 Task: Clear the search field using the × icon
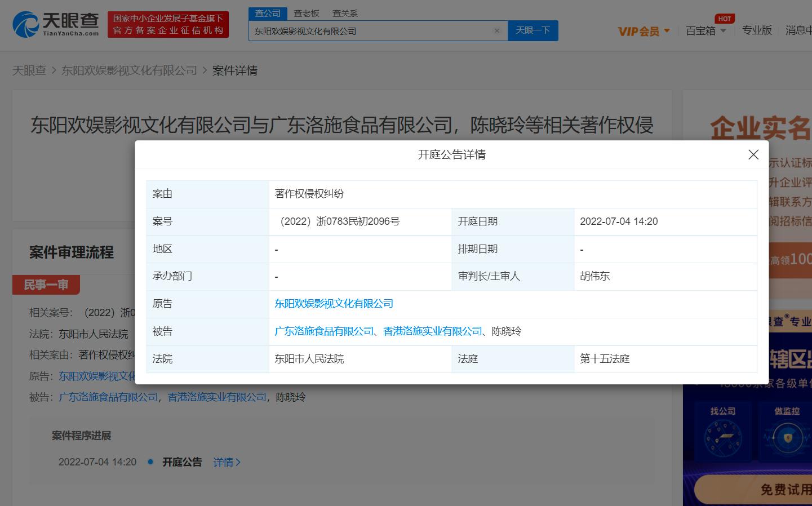tap(496, 31)
